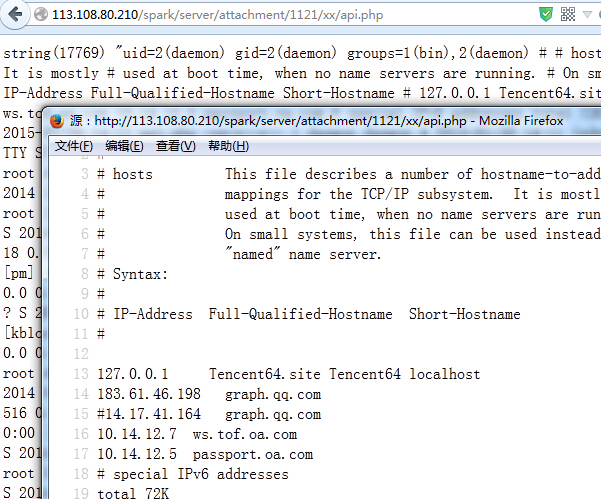Open the 文件(F) menu
This screenshot has height=499, width=601.
[74, 146]
